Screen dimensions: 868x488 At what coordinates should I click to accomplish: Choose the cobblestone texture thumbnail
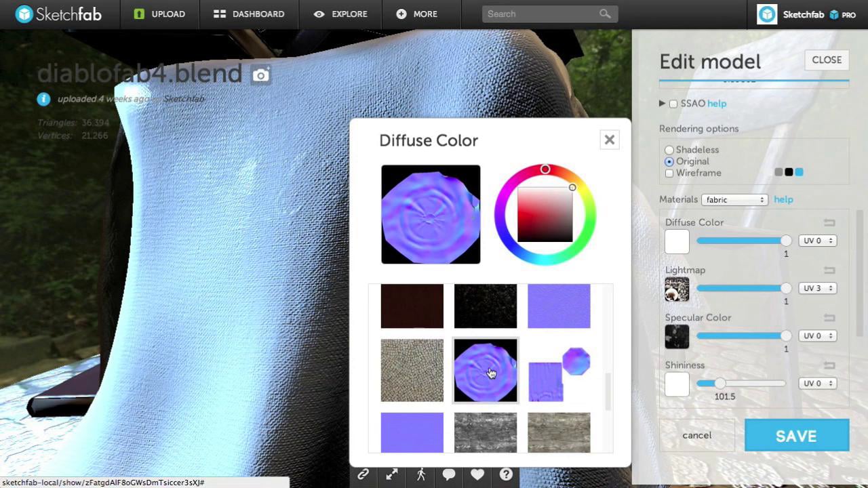pyautogui.click(x=412, y=370)
